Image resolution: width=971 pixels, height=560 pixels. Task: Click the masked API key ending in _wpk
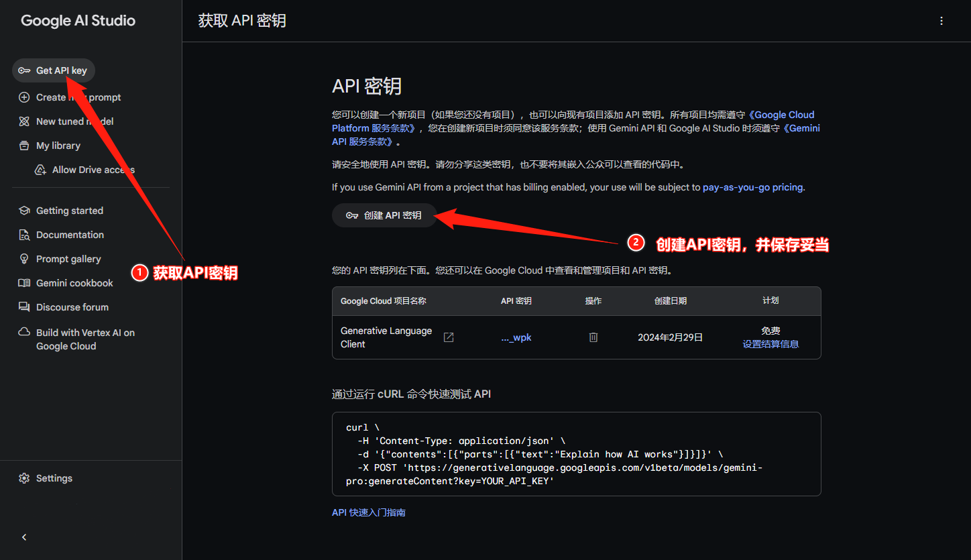coord(516,337)
